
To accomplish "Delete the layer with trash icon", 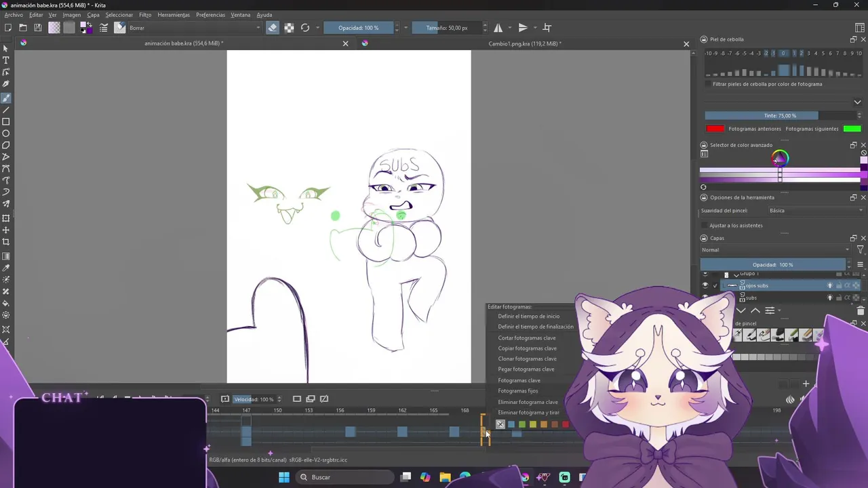I will 861,310.
